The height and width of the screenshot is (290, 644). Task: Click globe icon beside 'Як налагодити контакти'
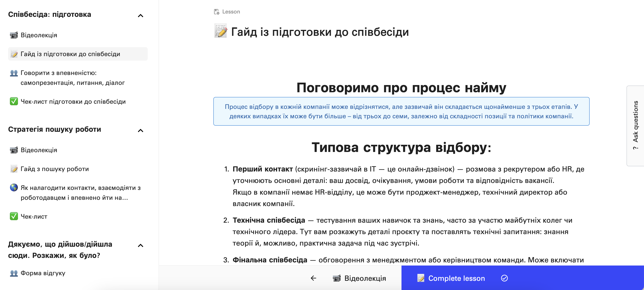coord(14,187)
